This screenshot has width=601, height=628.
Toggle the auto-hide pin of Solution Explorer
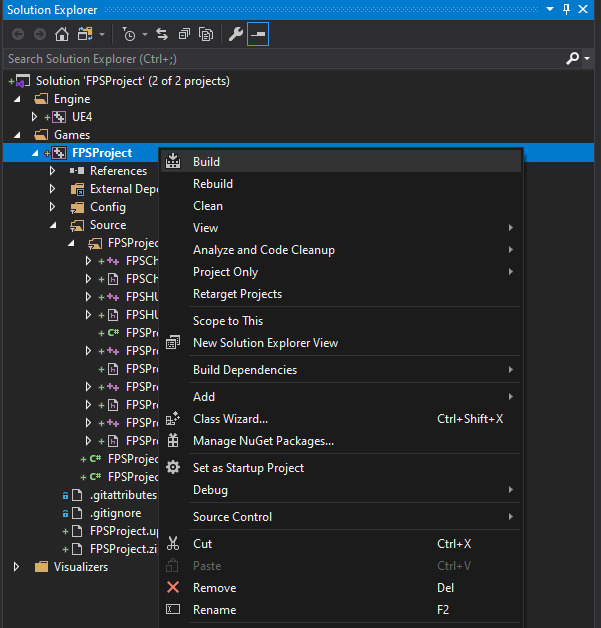pos(567,9)
